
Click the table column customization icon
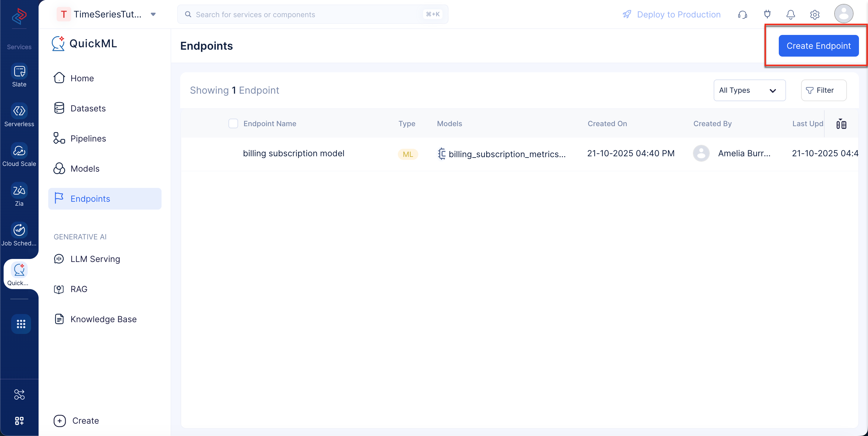pyautogui.click(x=841, y=124)
